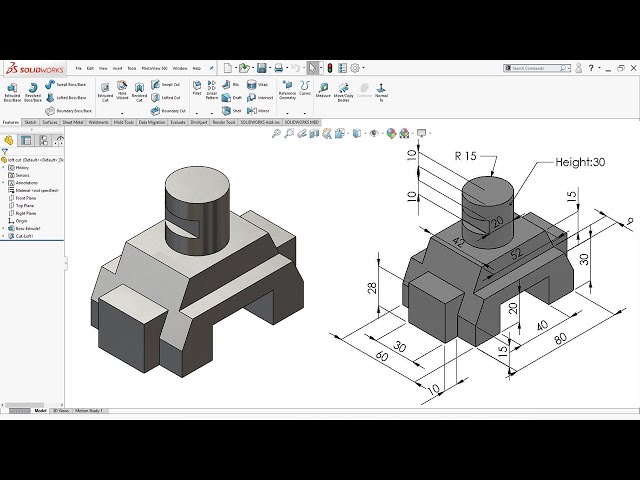Open the Tools menu
This screenshot has height=480, width=640.
click(x=132, y=69)
